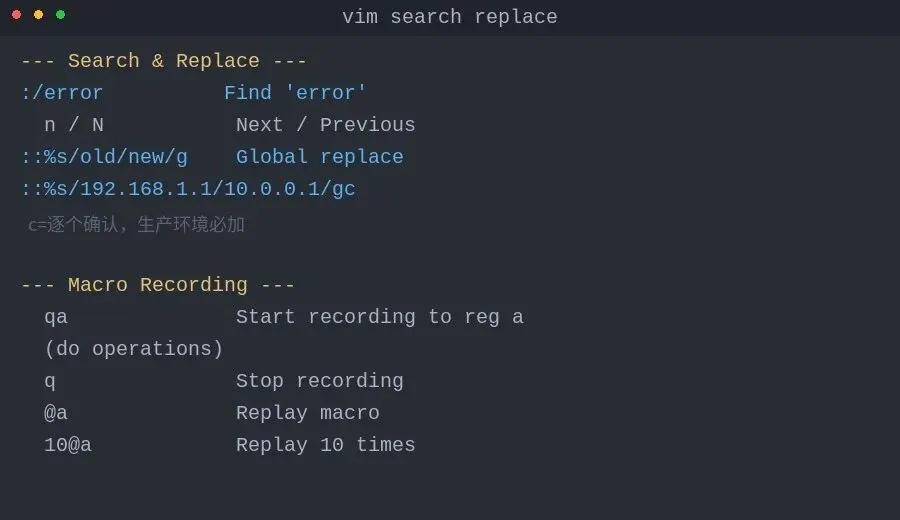This screenshot has height=520, width=900.
Task: Click the 'vim search replace' window title
Action: pos(449,17)
